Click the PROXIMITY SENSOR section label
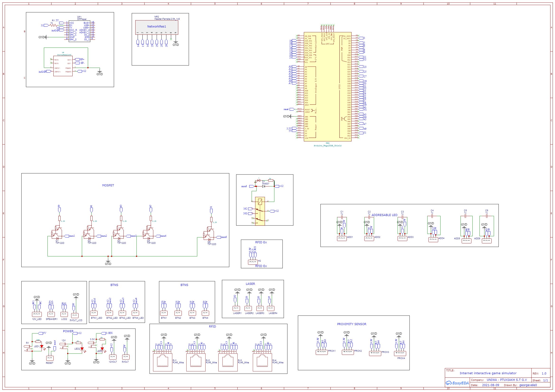Image resolution: width=555 pixels, height=392 pixels. coord(352,324)
